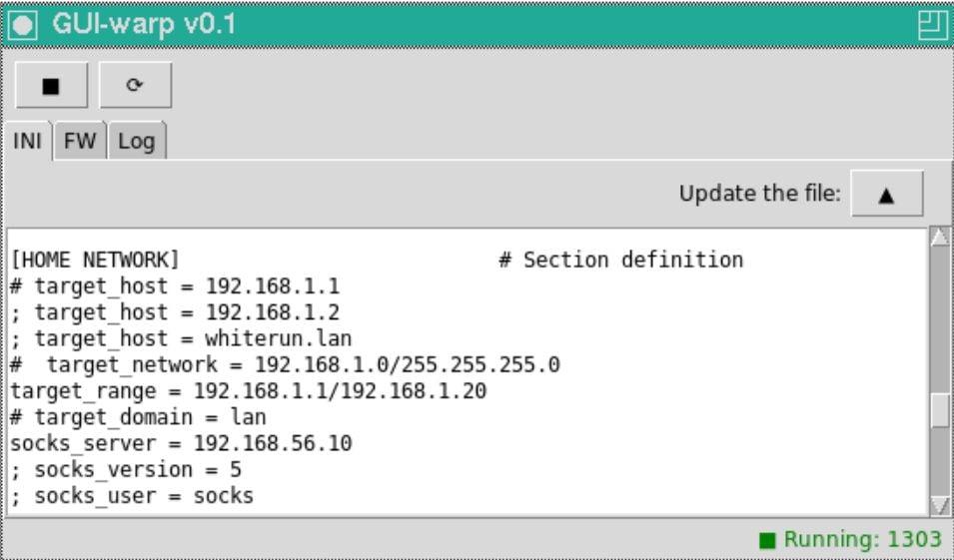Screen dimensions: 954x560
Task: Click the Running: 1303 status text
Action: [862, 539]
